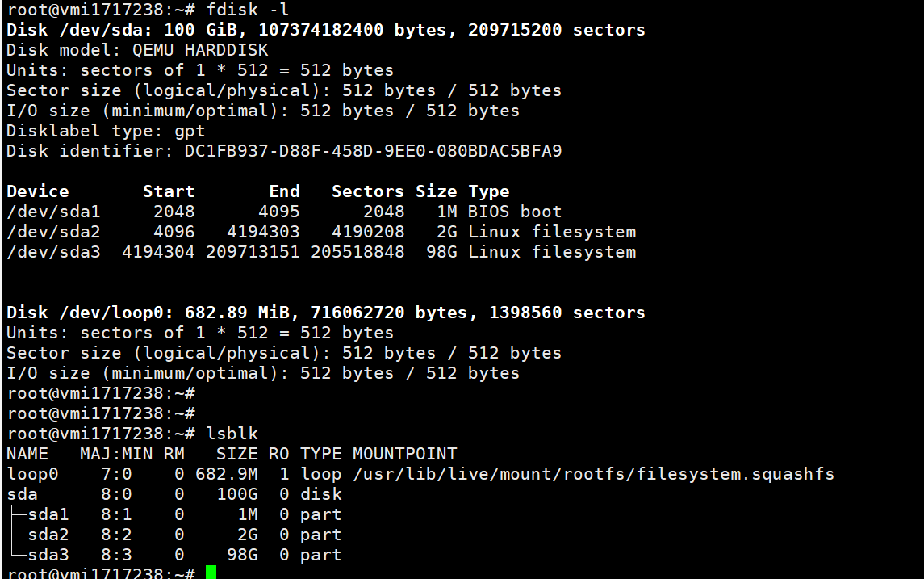
Task: Select the sda1 branch in lsblk tree
Action: tap(48, 514)
